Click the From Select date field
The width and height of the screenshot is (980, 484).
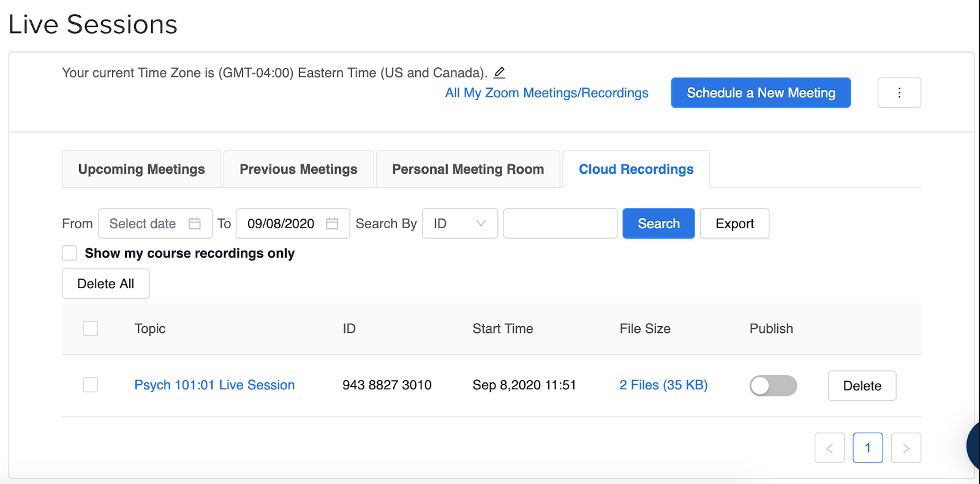pos(156,223)
